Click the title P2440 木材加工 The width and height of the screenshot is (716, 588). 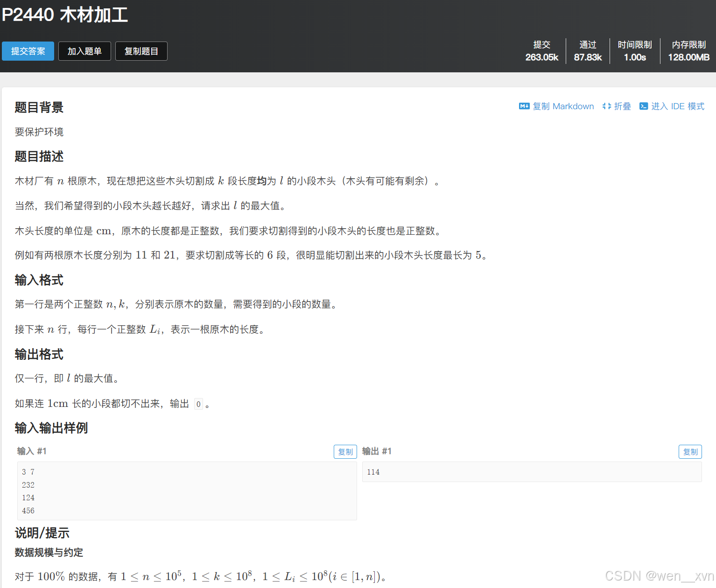point(65,15)
